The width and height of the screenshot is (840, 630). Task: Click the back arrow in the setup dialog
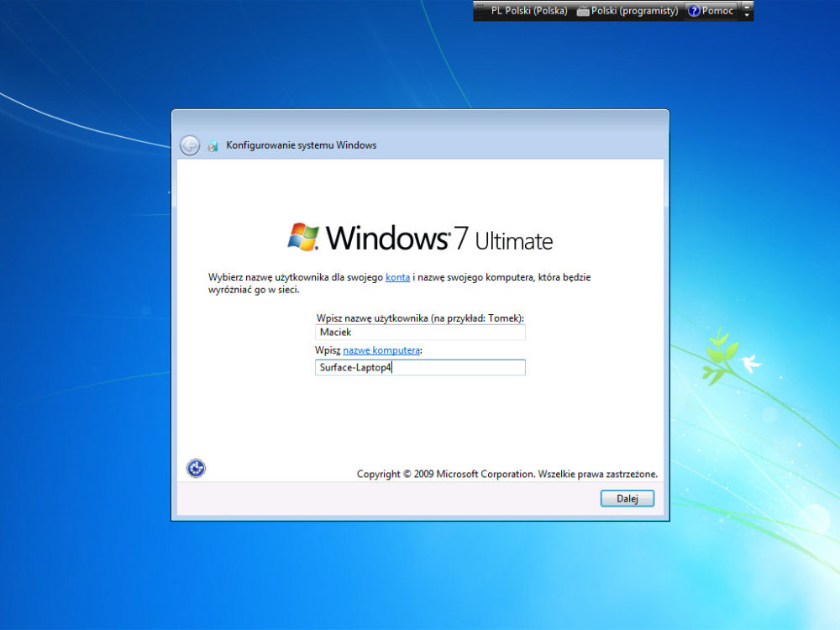tap(190, 145)
